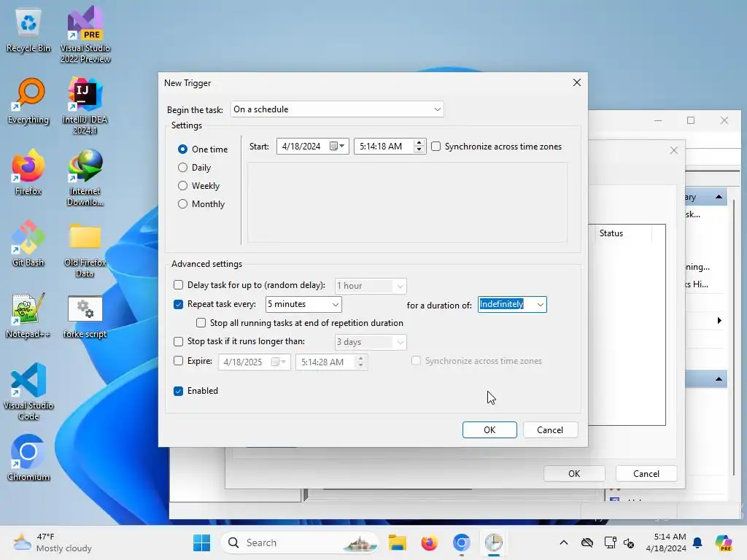Enable Synchronize across time zones for Start
The image size is (747, 560).
tap(436, 146)
